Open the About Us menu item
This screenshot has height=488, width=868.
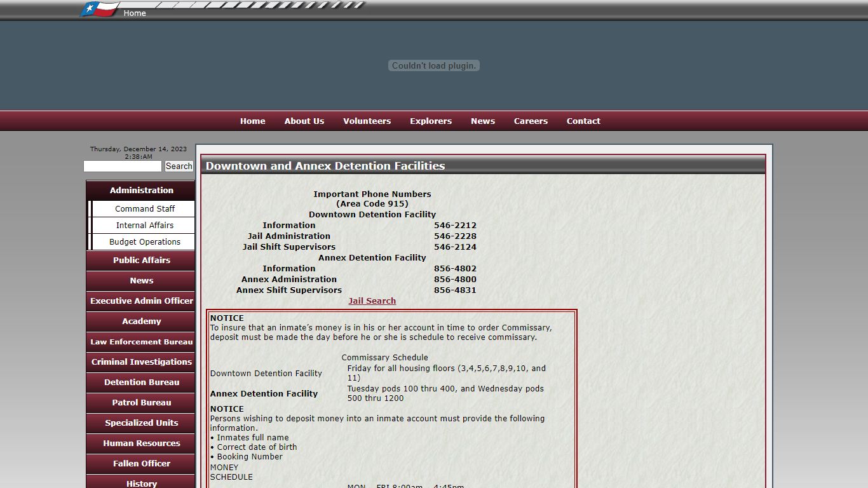pos(304,121)
